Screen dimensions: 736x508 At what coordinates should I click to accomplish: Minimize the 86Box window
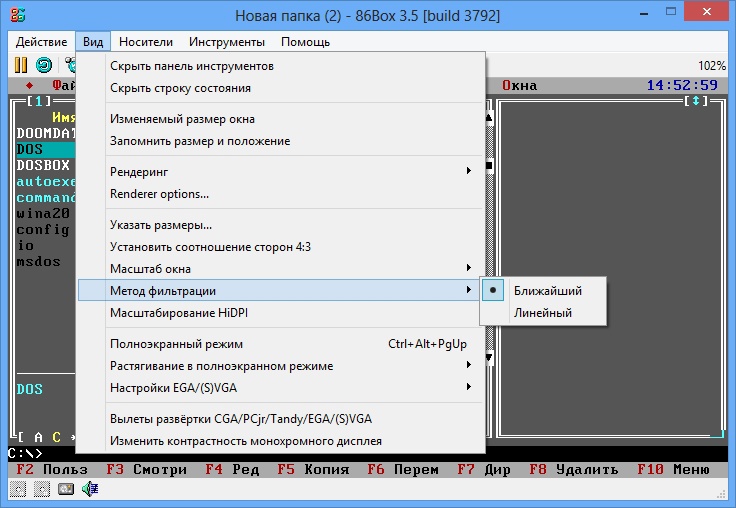click(644, 14)
